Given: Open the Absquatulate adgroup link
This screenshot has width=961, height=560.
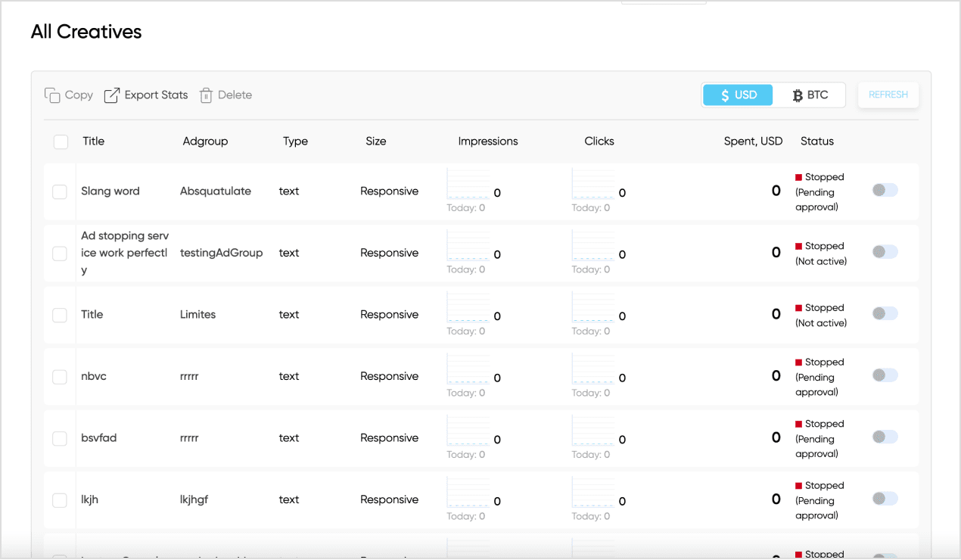Looking at the screenshot, I should pyautogui.click(x=215, y=191).
